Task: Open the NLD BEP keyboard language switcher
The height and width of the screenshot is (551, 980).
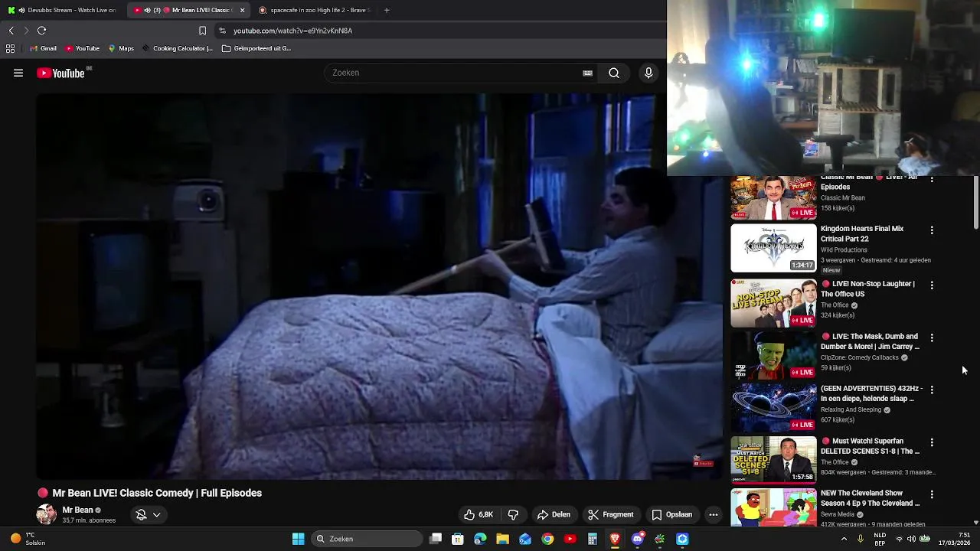Action: pos(880,539)
